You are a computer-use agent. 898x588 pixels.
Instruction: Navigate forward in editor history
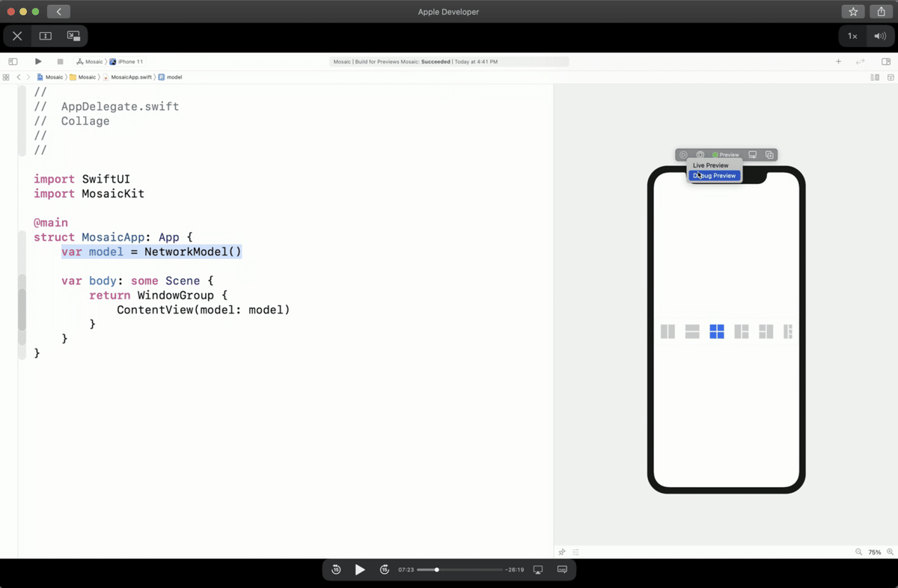click(28, 77)
